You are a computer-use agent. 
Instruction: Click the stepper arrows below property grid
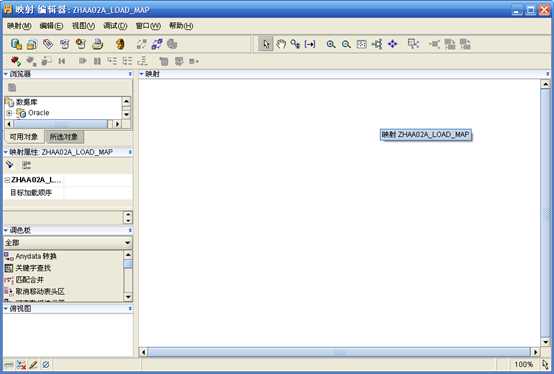128,218
